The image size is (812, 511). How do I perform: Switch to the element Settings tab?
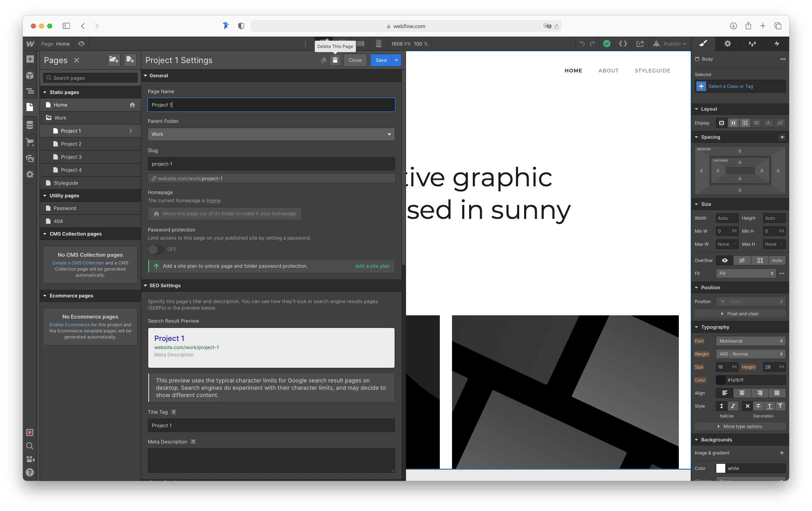727,44
